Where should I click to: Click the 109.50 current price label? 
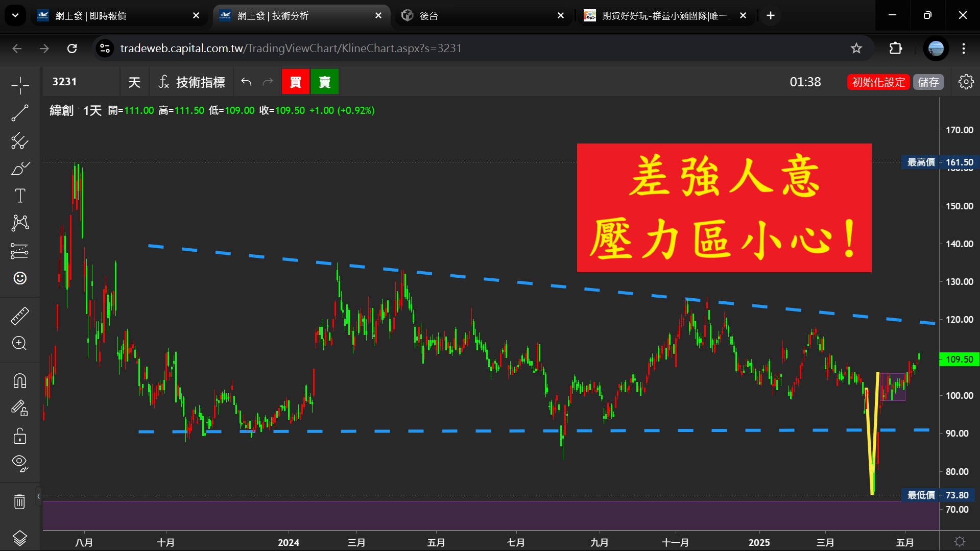coord(959,360)
